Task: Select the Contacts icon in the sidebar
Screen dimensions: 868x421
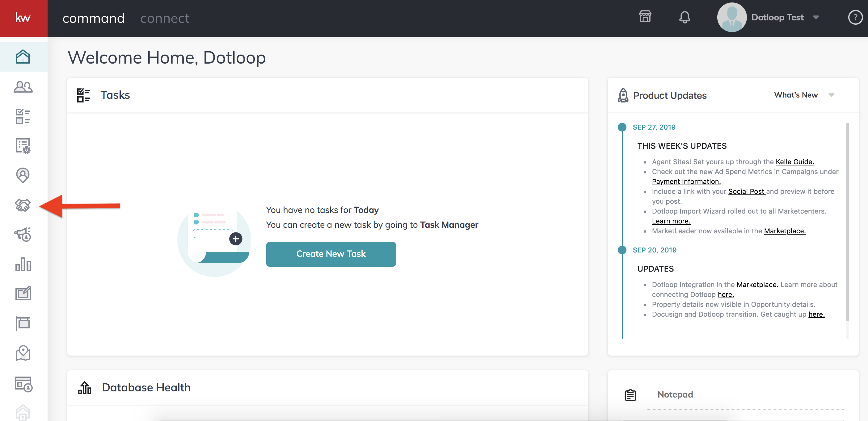Action: point(23,87)
